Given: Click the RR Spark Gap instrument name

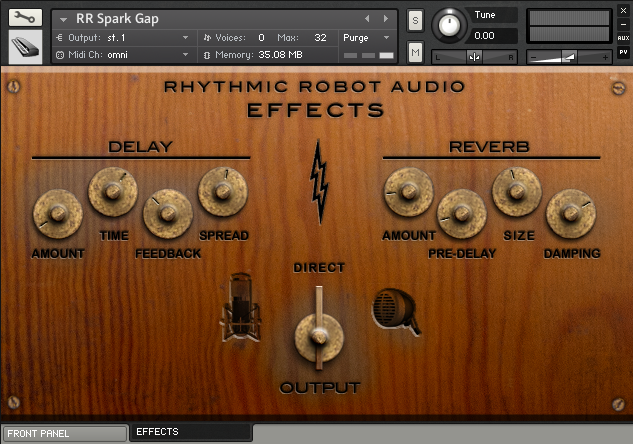Looking at the screenshot, I should (117, 19).
